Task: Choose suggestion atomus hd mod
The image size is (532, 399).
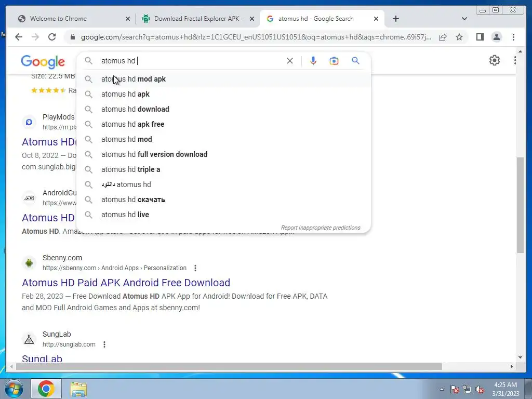Action: (223, 139)
